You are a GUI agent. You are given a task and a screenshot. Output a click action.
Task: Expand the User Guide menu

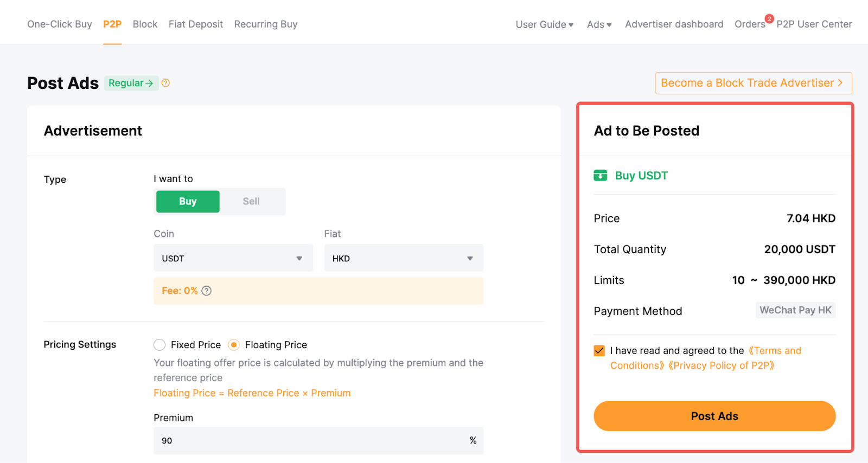544,24
